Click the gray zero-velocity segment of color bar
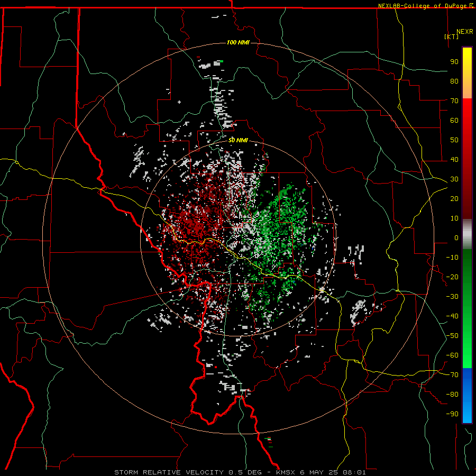 (467, 234)
